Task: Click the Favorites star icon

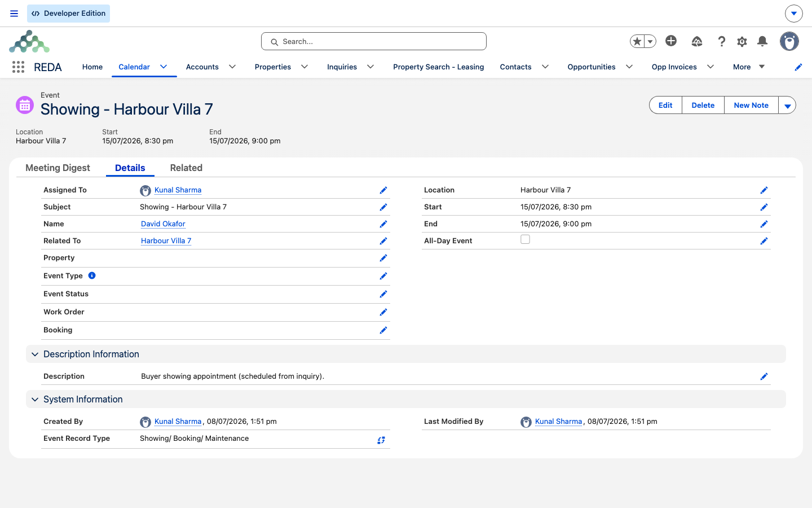Action: click(637, 41)
